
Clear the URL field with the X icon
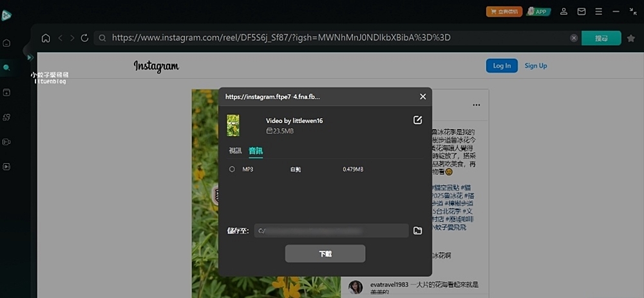point(574,38)
